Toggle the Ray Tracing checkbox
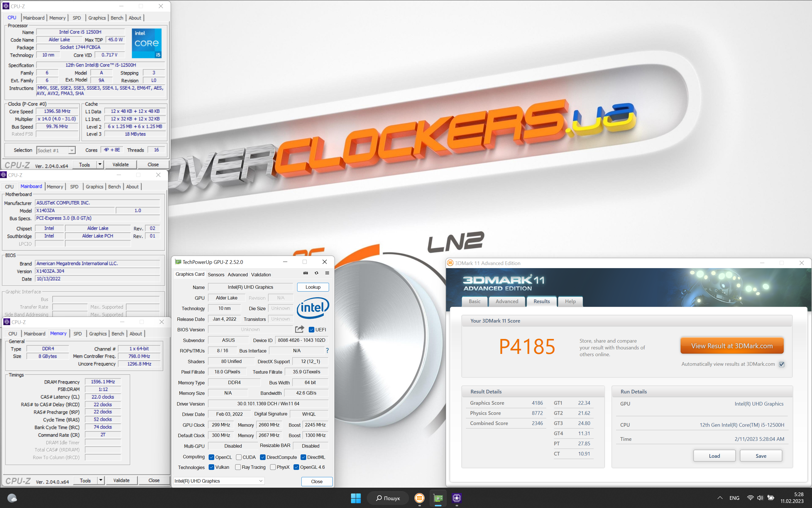The image size is (812, 508). coord(238,467)
